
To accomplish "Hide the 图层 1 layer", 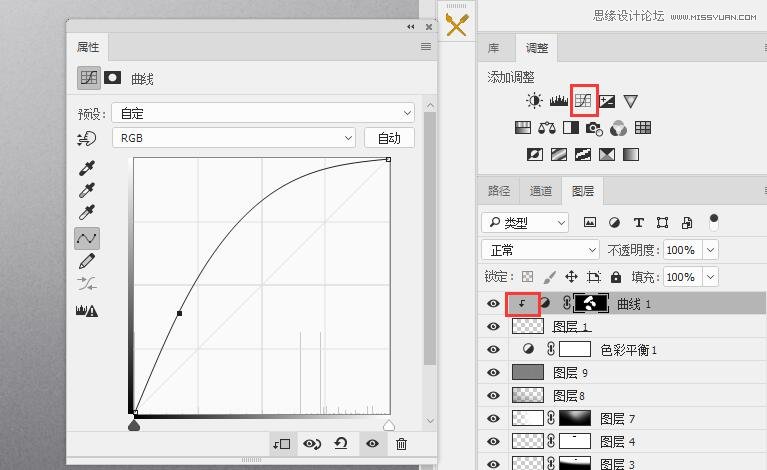I will click(x=493, y=326).
